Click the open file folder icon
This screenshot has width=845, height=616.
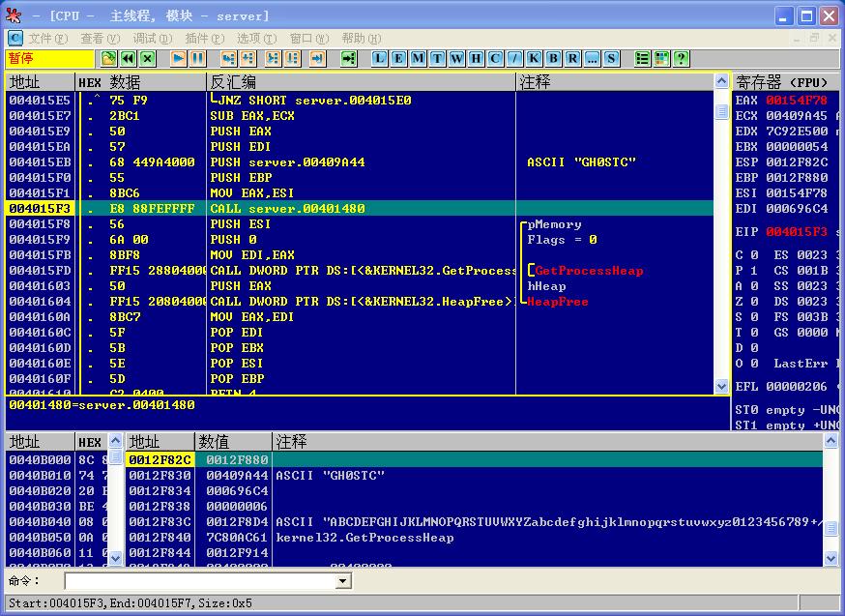(x=109, y=58)
